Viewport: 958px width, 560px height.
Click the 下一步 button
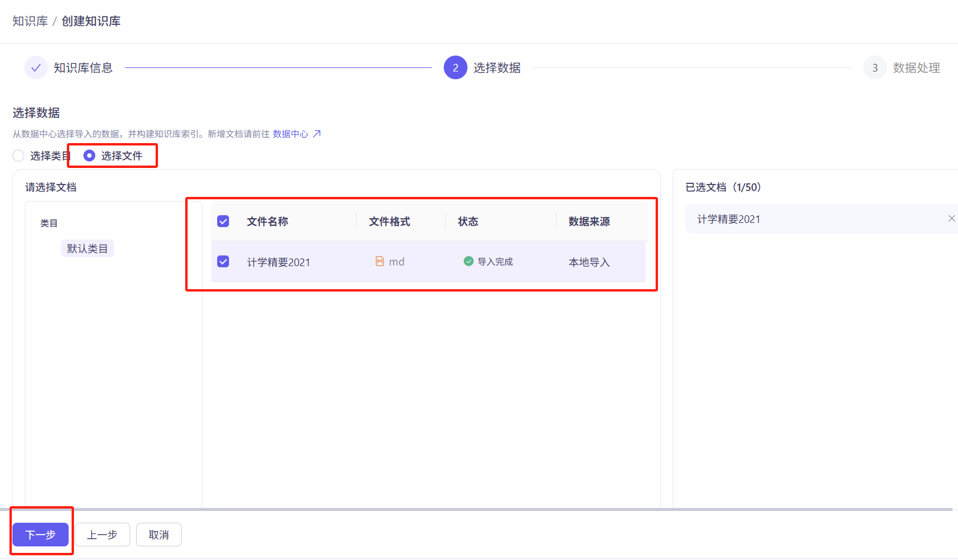click(x=40, y=534)
